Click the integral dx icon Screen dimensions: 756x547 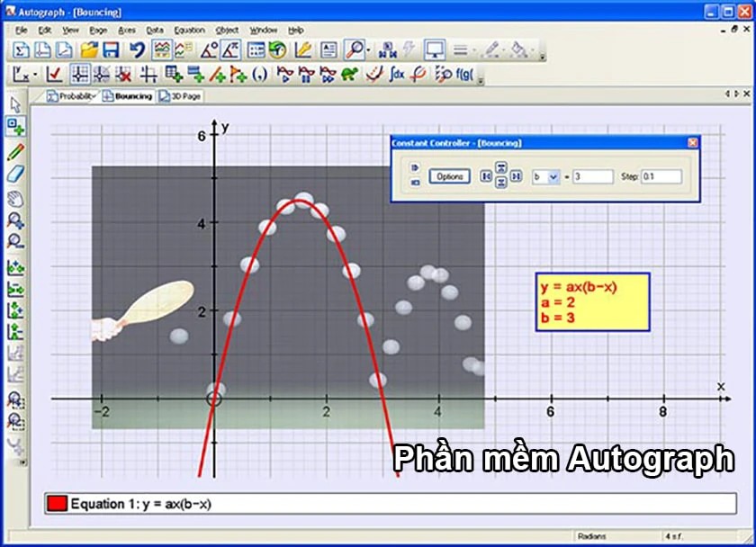tap(396, 75)
